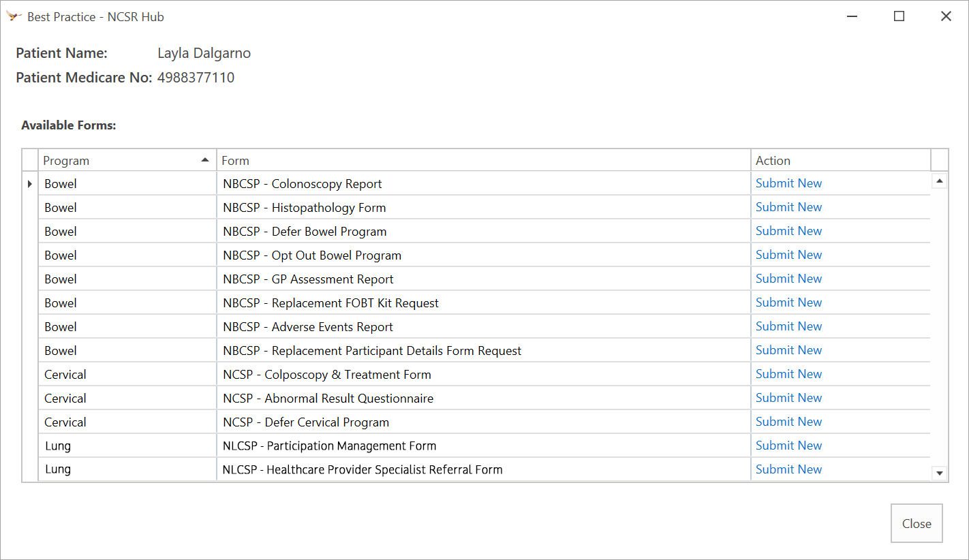Submit new NLCSP Participation Management Form
Image resolution: width=969 pixels, height=560 pixels.
pyautogui.click(x=788, y=446)
